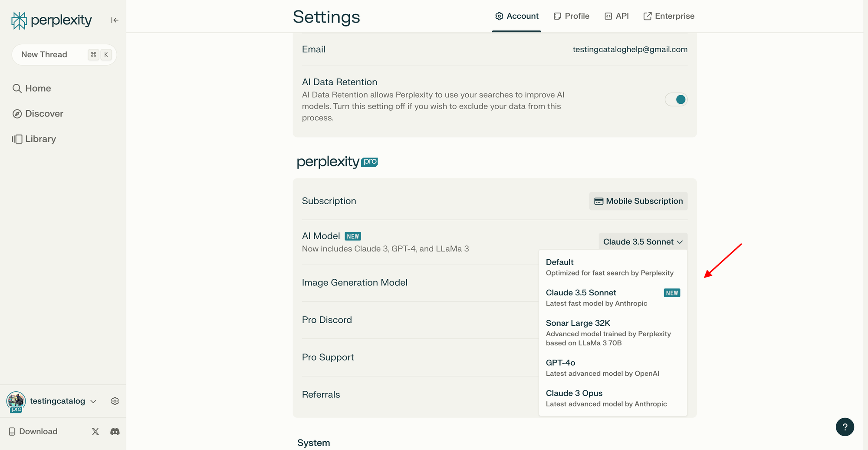868x450 pixels.
Task: Open the settings gear beside testingcatalog
Action: pyautogui.click(x=115, y=401)
